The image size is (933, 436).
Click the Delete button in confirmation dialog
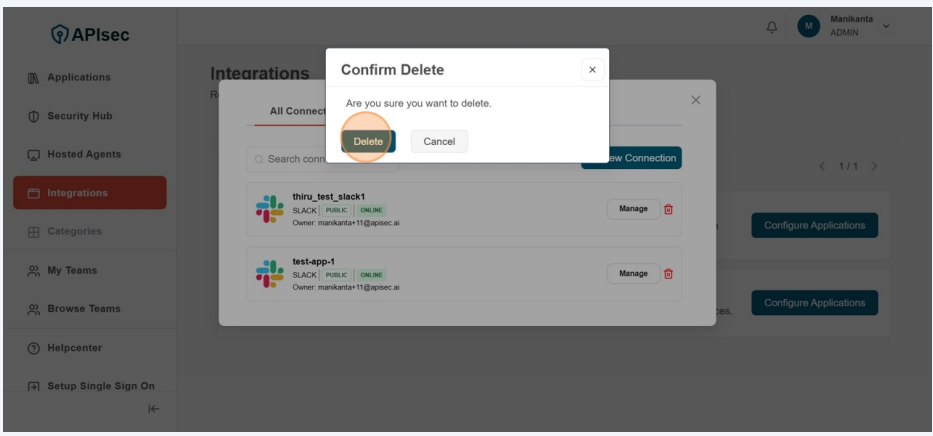point(368,141)
